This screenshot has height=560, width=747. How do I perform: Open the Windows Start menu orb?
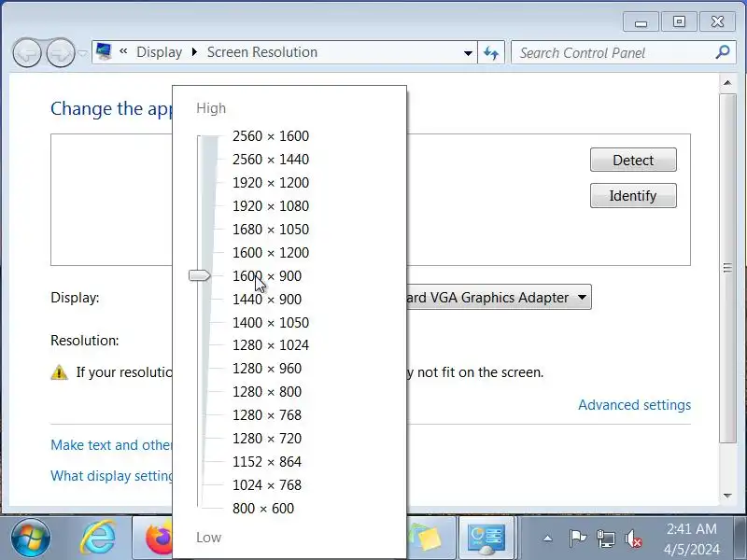[x=31, y=539]
